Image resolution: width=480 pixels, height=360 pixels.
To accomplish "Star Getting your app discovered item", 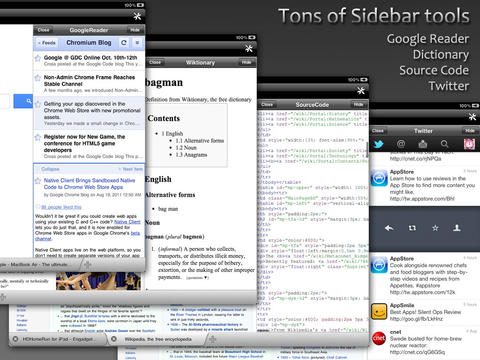I will 38,104.
